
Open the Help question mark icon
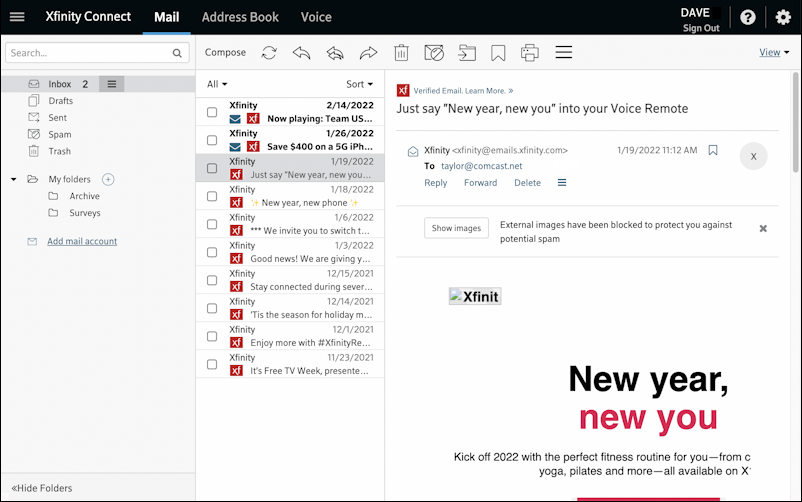coord(748,17)
